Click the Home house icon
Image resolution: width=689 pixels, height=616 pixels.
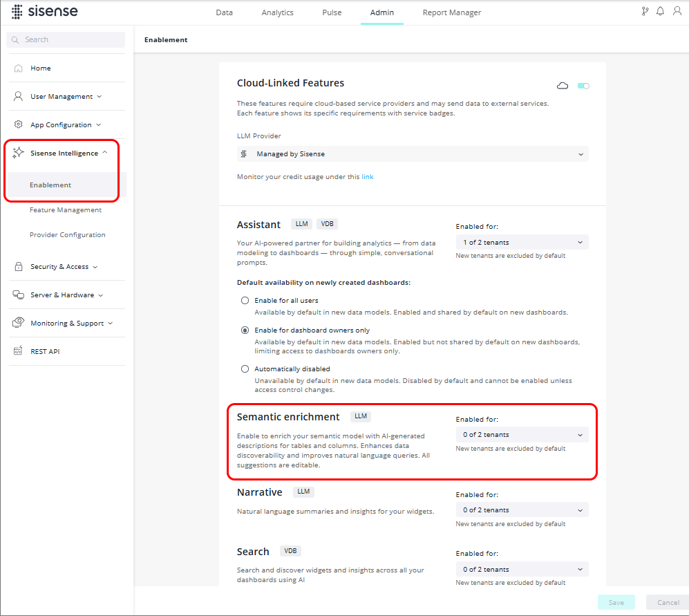pos(19,68)
